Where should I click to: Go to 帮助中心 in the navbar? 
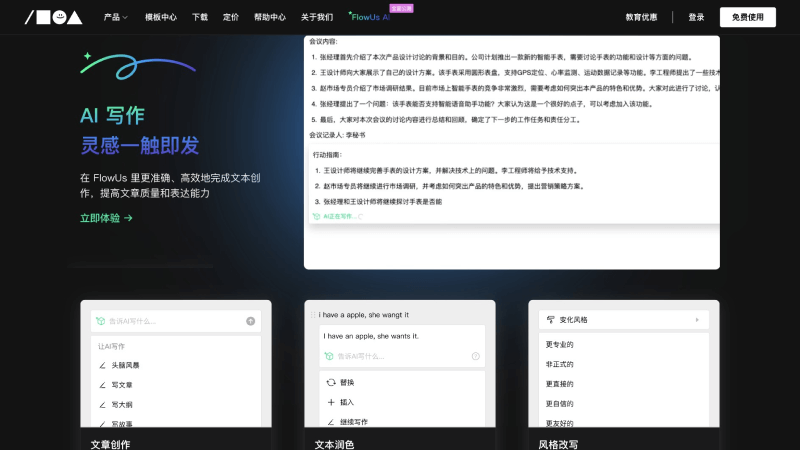tap(269, 17)
